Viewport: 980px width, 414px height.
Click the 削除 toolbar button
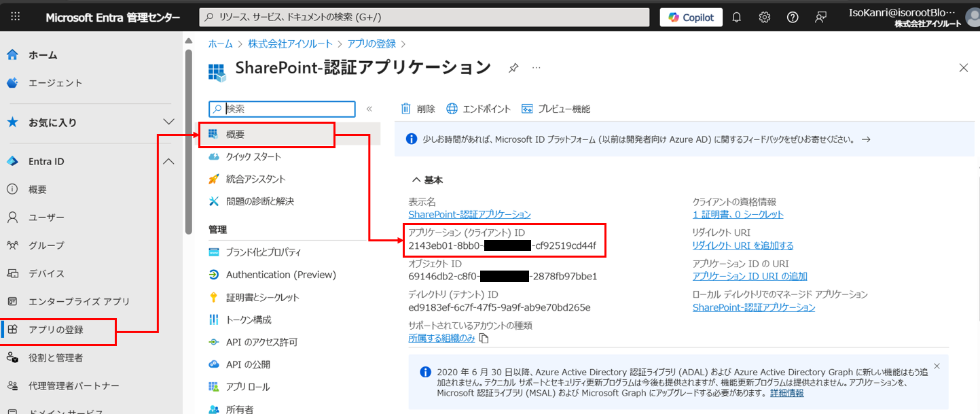[x=418, y=109]
